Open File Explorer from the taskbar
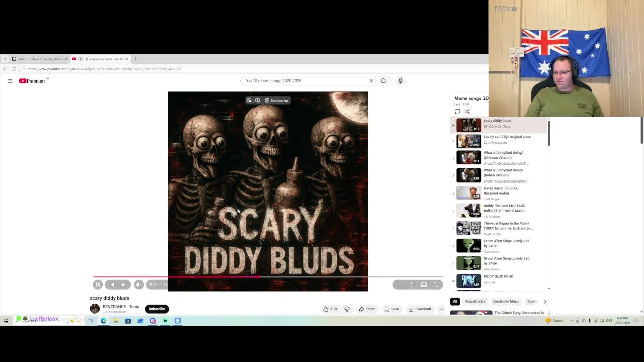Image resolution: width=644 pixels, height=362 pixels. coord(115,321)
